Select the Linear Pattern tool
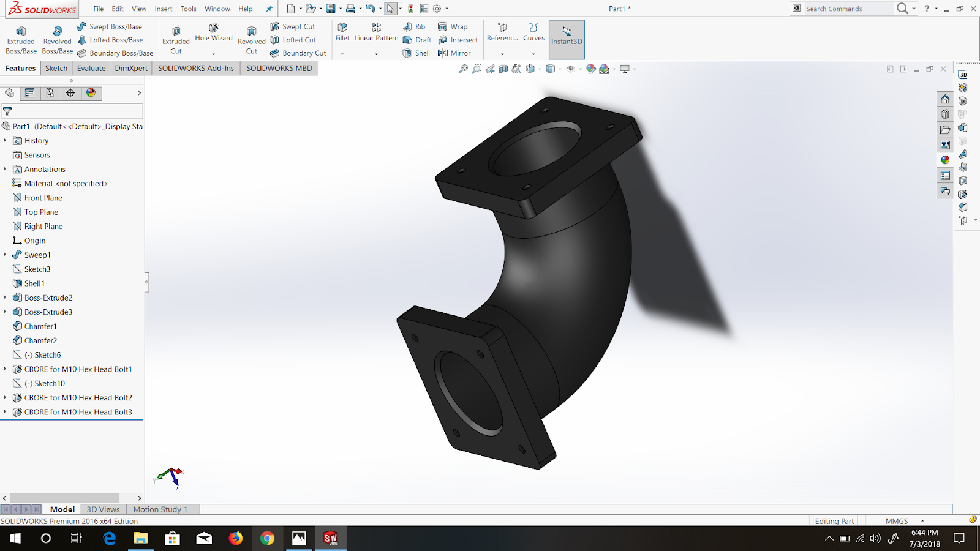 pos(375,36)
